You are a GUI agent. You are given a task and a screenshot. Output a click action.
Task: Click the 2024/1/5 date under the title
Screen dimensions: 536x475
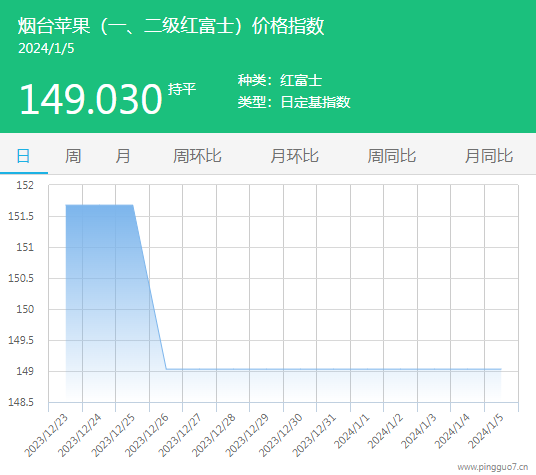[46, 49]
